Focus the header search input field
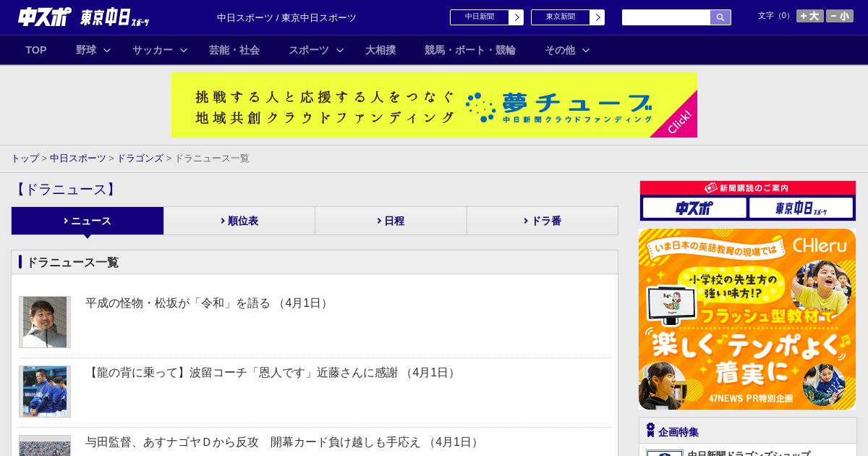Image resolution: width=868 pixels, height=456 pixels. pos(666,17)
